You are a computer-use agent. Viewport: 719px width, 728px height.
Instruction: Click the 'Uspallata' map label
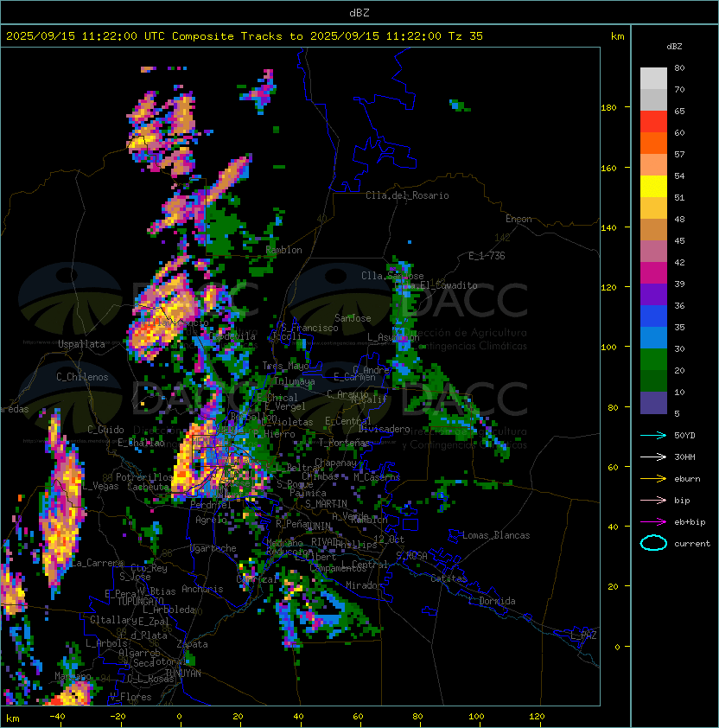coord(81,344)
